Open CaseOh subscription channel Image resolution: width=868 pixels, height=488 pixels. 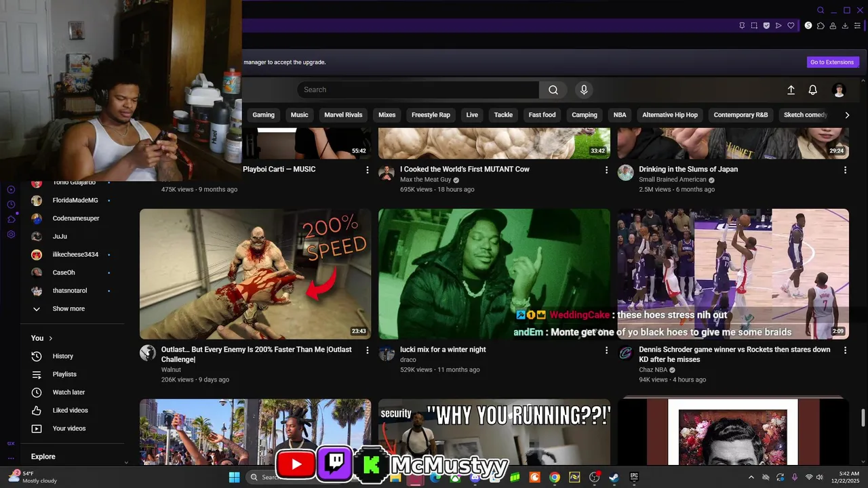[64, 272]
